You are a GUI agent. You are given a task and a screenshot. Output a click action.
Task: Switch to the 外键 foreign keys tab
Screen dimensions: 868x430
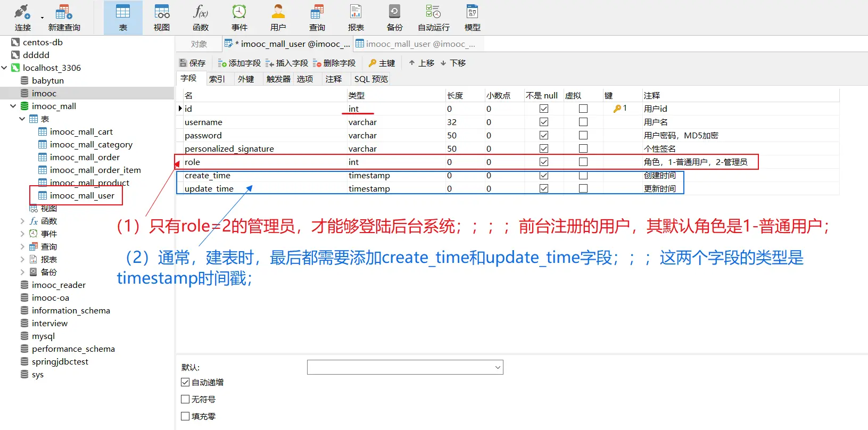point(246,79)
